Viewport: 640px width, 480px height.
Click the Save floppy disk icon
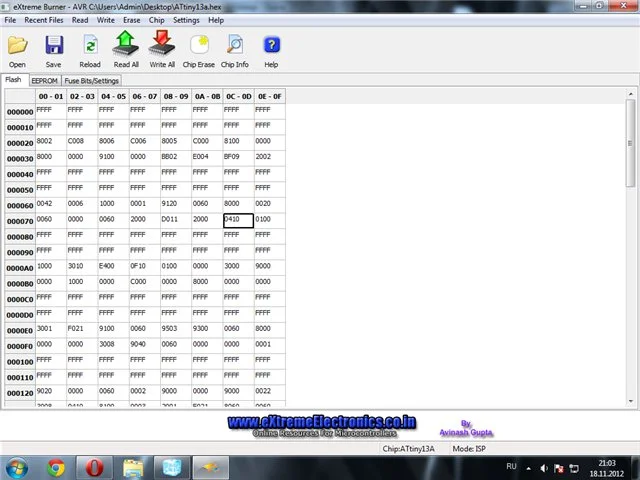pos(54,45)
